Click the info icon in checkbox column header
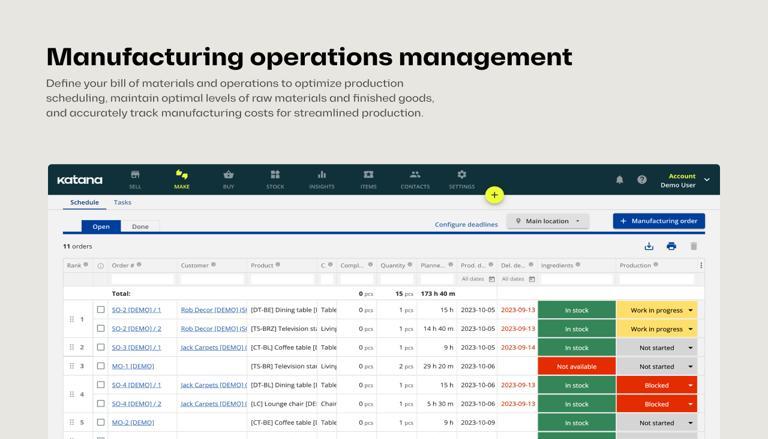Image resolution: width=768 pixels, height=439 pixels. point(100,266)
